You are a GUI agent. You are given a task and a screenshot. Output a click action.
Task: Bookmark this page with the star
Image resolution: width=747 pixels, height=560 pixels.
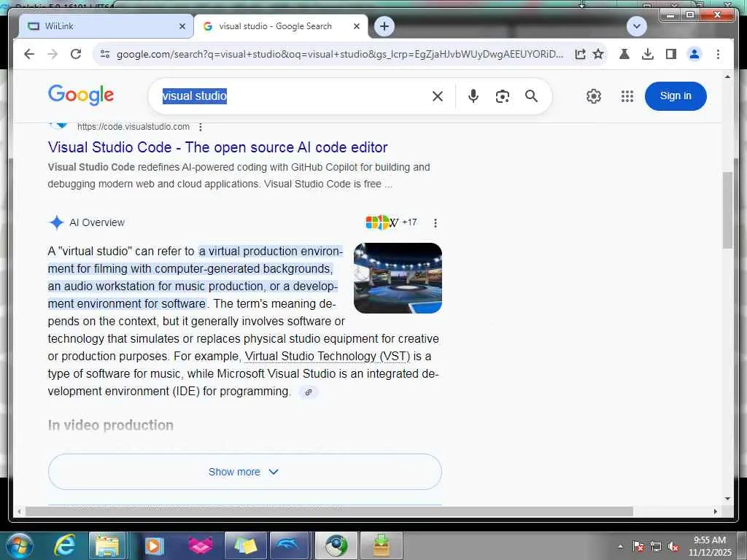point(598,54)
